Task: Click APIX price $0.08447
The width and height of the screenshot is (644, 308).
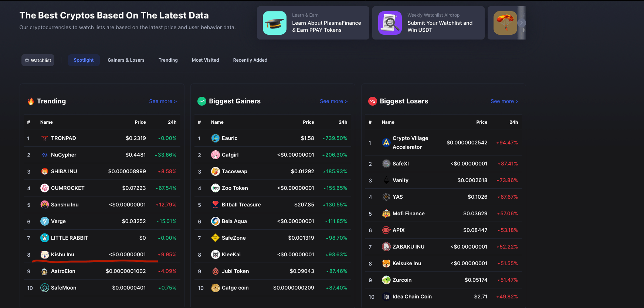Action: coord(475,230)
